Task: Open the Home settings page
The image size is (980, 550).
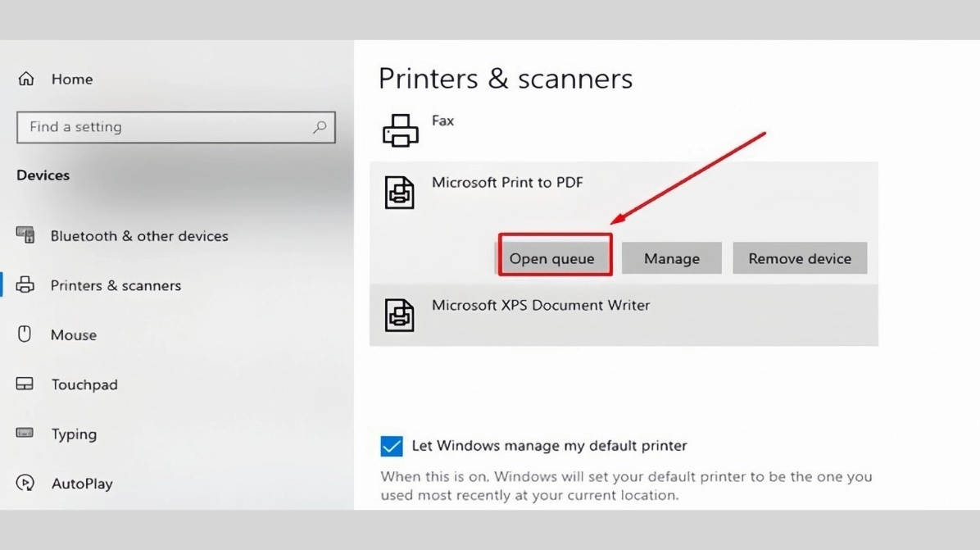Action: click(x=72, y=79)
